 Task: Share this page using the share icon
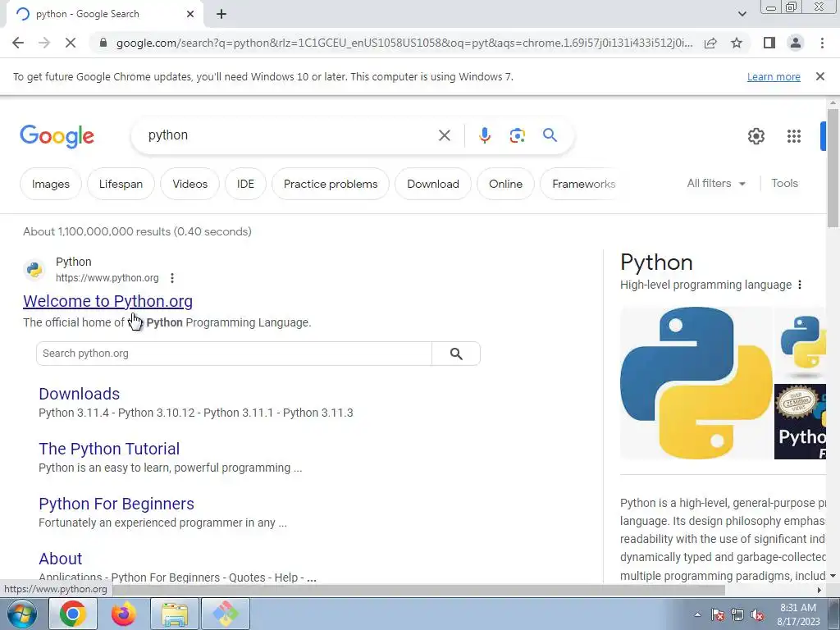tap(710, 43)
